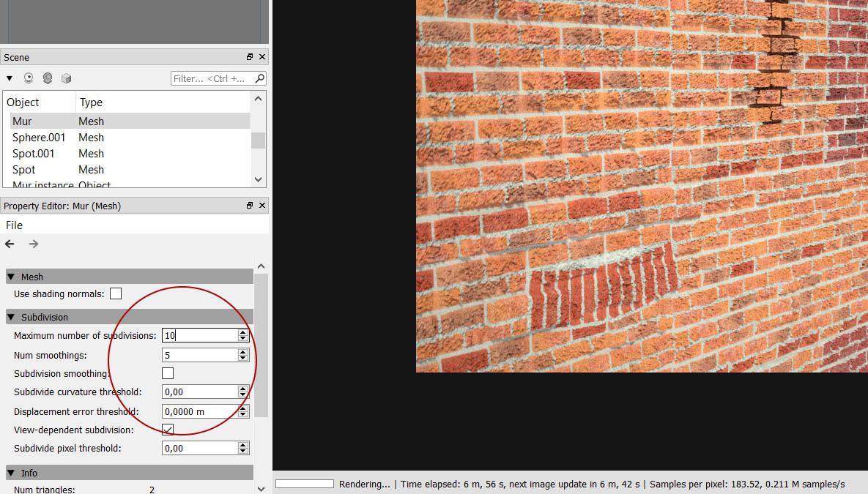Click the 'Num triangles:' info label
Image resolution: width=868 pixels, height=494 pixels.
pyautogui.click(x=44, y=490)
